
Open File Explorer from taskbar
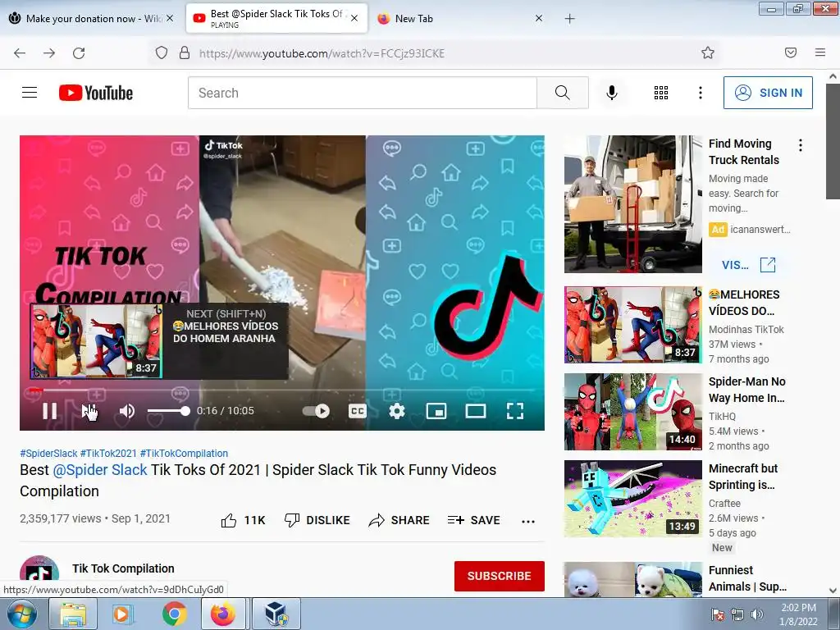[x=73, y=614]
